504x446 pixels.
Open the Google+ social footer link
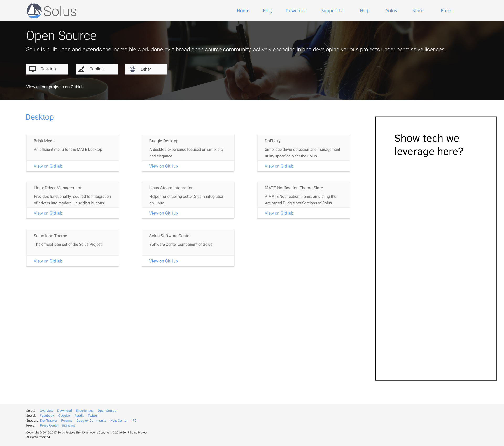(64, 416)
